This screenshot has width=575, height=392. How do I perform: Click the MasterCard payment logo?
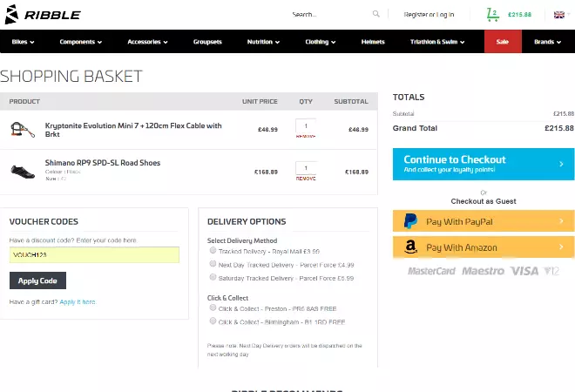click(431, 271)
